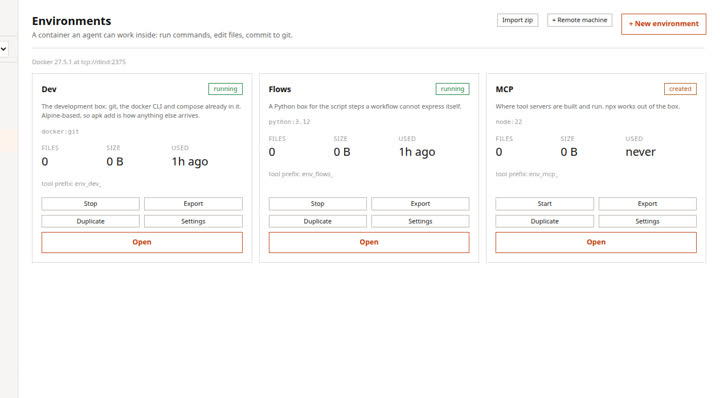720x398 pixels.
Task: Select the Dev card title
Action: click(49, 89)
